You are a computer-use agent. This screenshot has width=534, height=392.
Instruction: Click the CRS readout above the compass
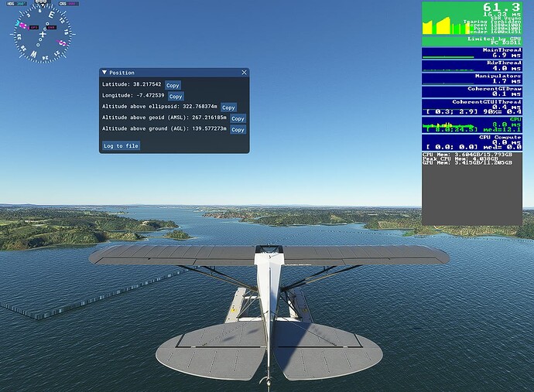(68, 3)
